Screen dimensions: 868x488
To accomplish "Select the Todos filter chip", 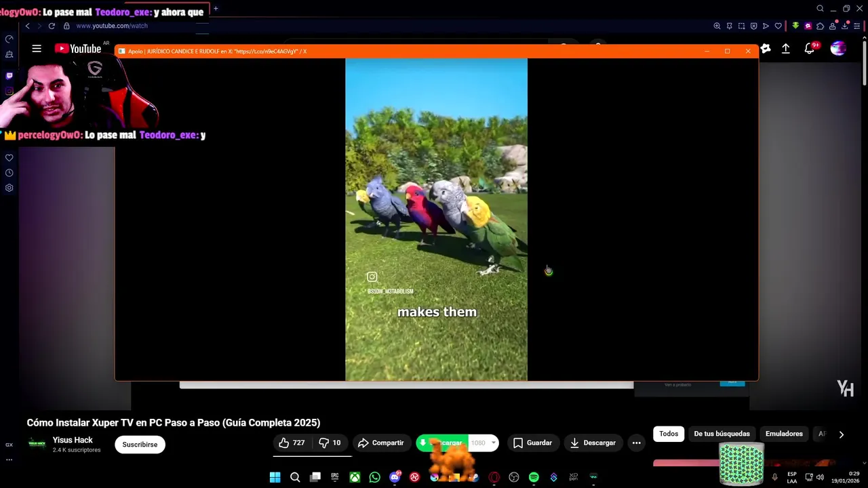I will tap(669, 434).
